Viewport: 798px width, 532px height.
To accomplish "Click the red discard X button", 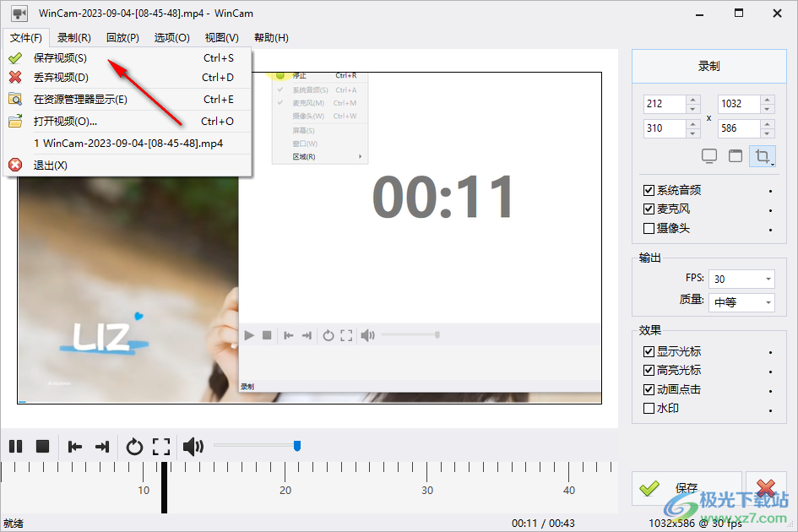I will click(x=766, y=488).
